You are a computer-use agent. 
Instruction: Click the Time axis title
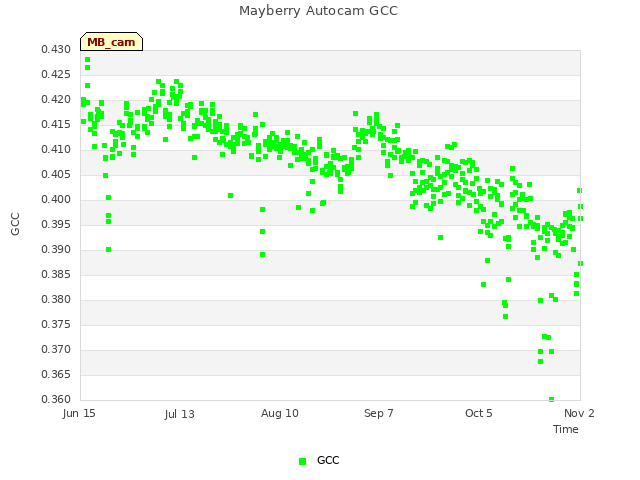click(566, 429)
